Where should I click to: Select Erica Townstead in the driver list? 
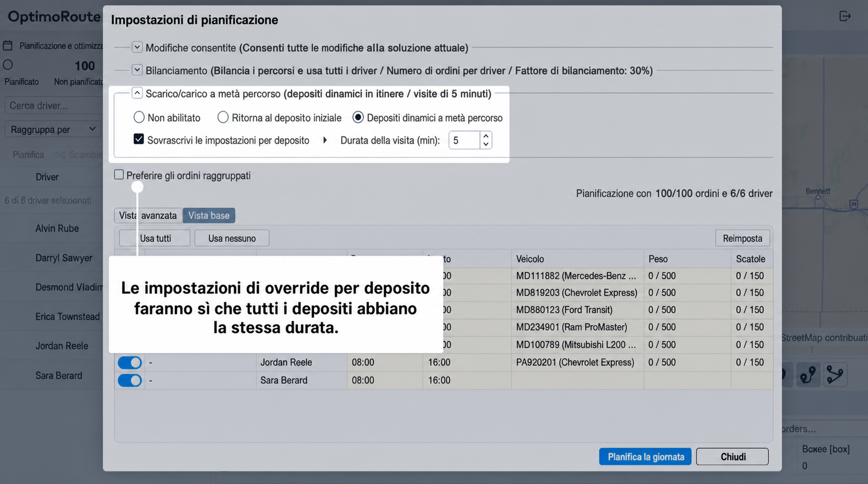click(x=67, y=317)
